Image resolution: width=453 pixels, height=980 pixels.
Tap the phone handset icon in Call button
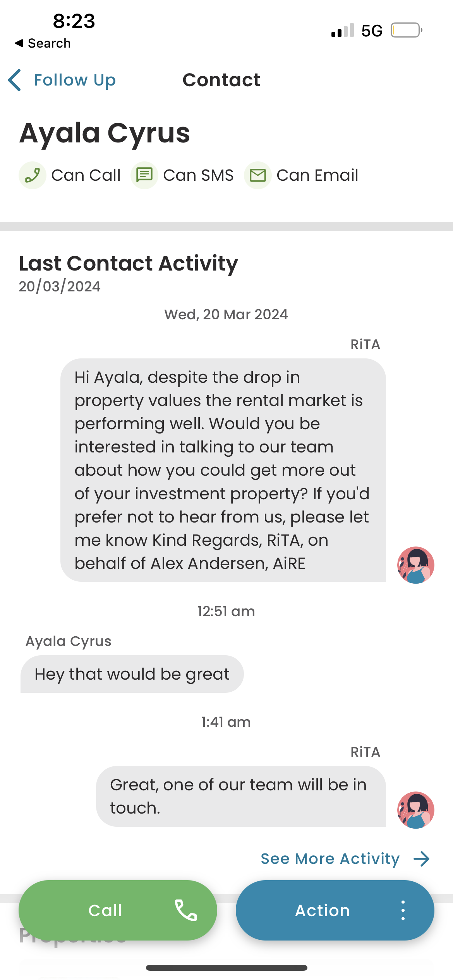[186, 910]
